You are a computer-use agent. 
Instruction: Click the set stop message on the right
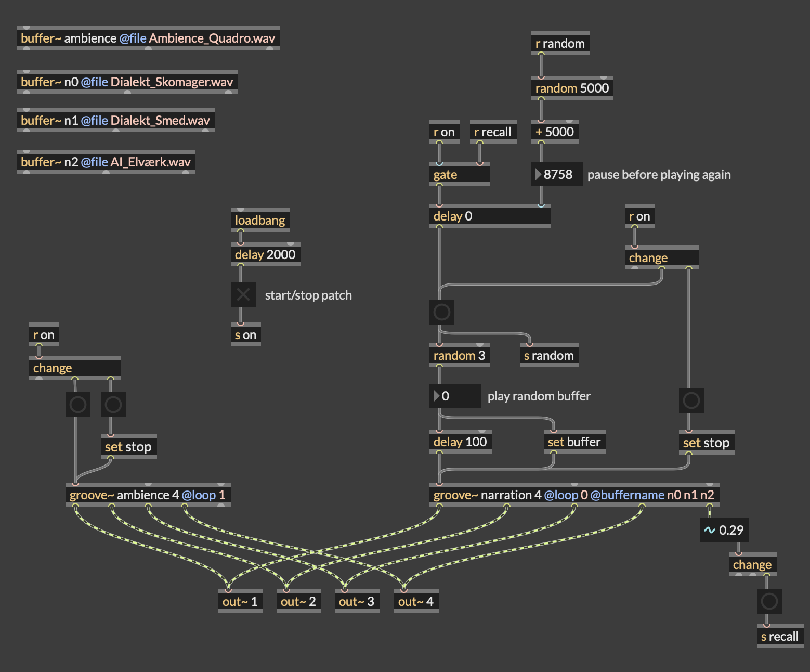(706, 443)
